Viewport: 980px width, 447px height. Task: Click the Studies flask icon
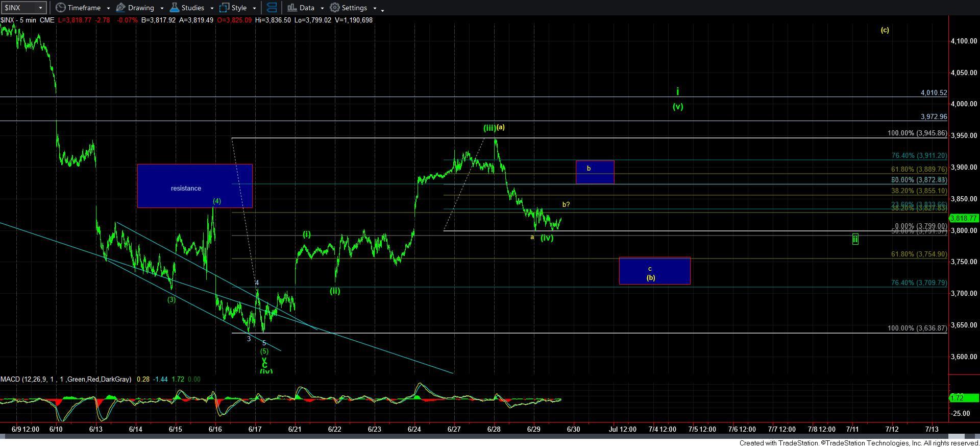(175, 8)
